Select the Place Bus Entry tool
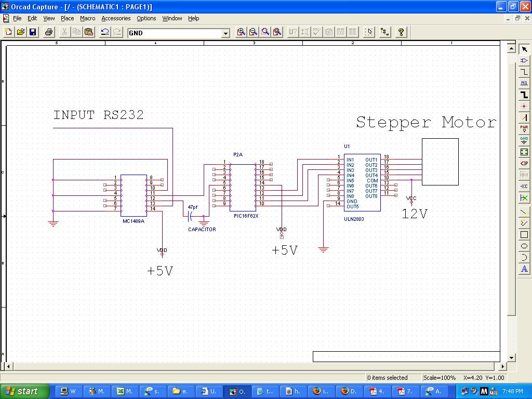 (524, 118)
